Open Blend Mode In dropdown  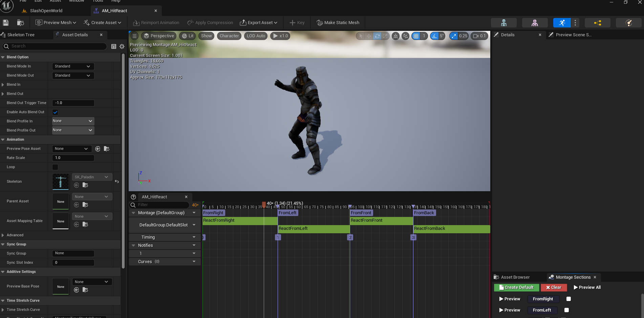(x=73, y=66)
